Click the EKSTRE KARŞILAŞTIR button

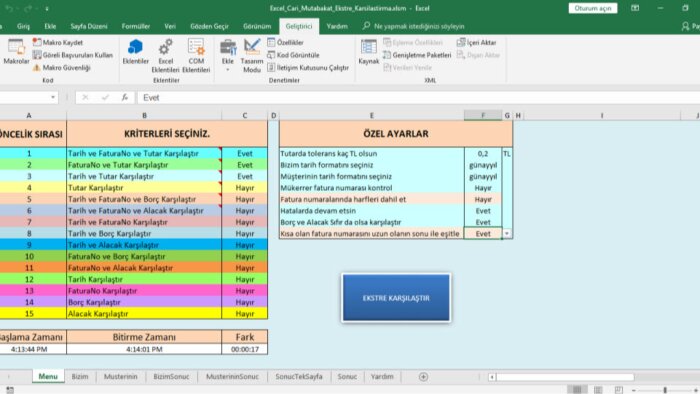[x=396, y=298]
